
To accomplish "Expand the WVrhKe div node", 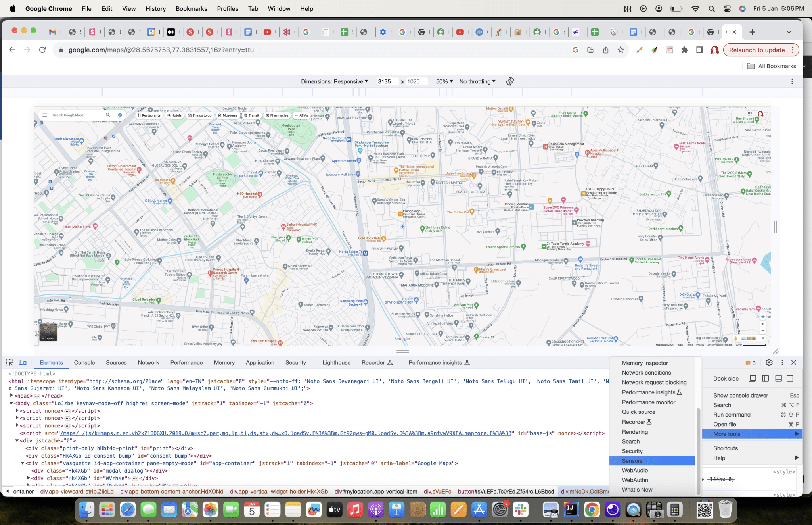I will (28, 478).
